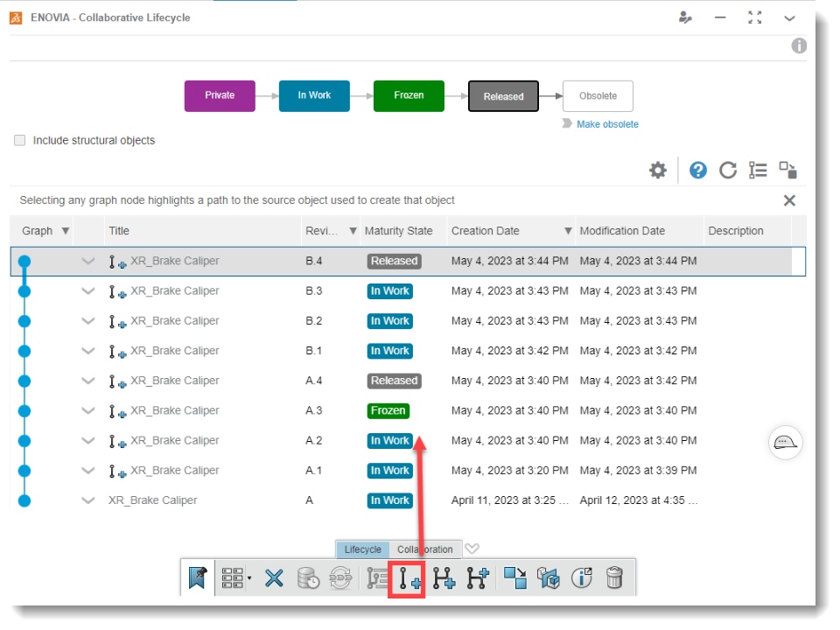Click the duplicate squares icon in toolbar
Screen dimensions: 840x630
515,578
